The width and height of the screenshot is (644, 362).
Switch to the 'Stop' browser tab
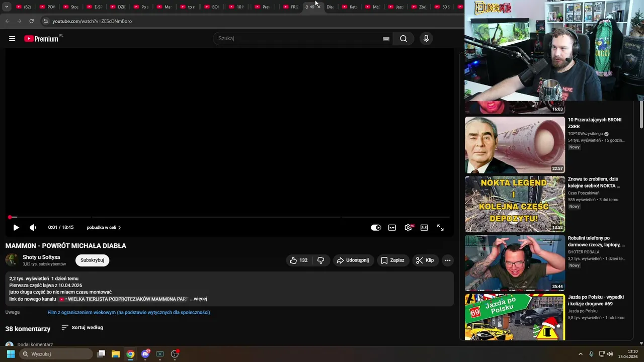(x=71, y=7)
